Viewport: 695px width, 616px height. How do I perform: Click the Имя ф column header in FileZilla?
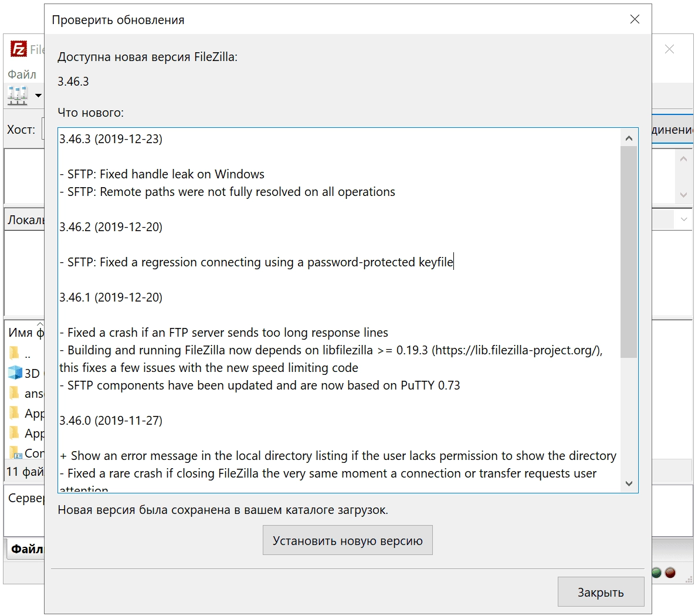click(x=25, y=333)
